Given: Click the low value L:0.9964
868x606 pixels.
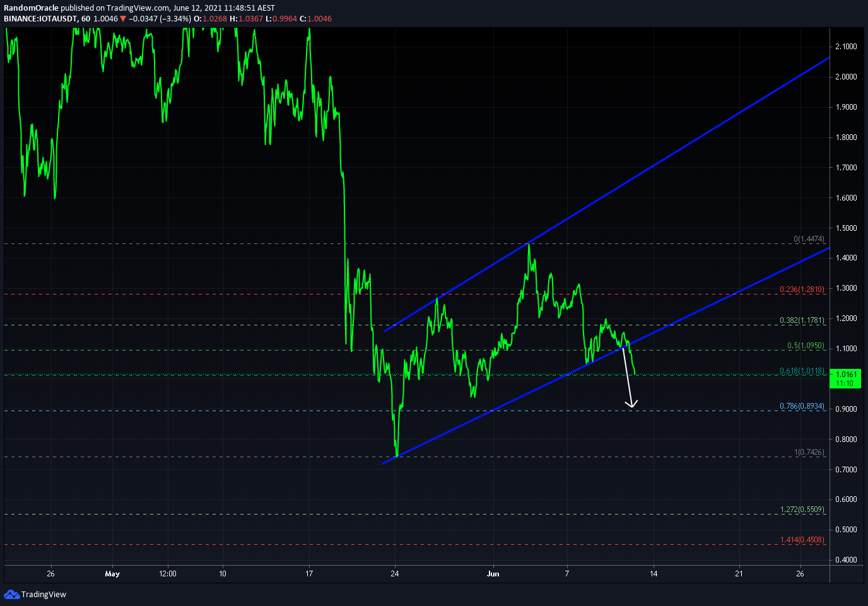Looking at the screenshot, I should coord(281,19).
